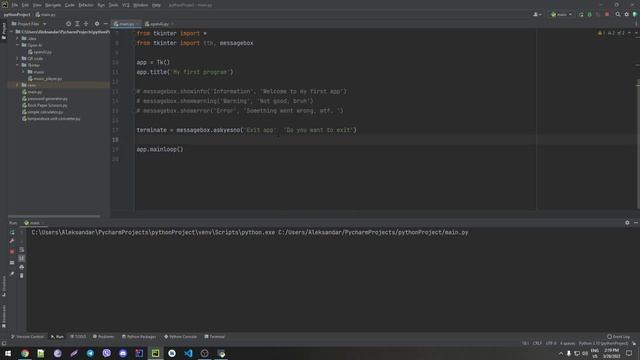Select music_player.py in project tree
The height and width of the screenshot is (360, 640).
coord(45,78)
